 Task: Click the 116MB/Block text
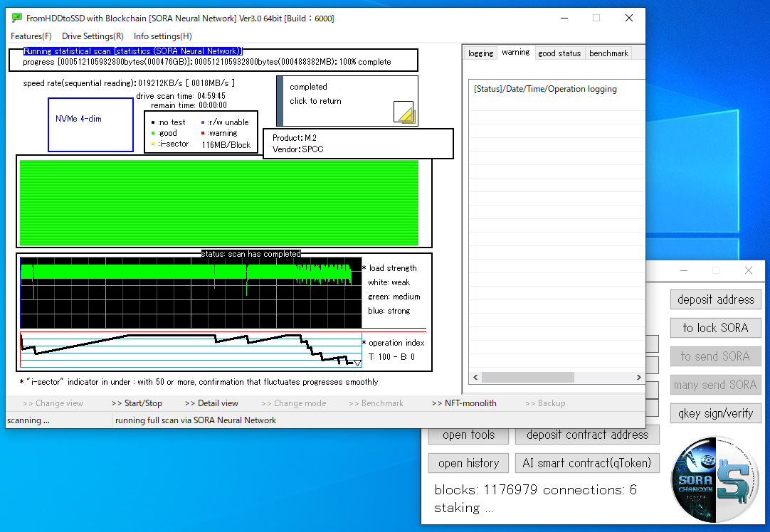coord(226,145)
